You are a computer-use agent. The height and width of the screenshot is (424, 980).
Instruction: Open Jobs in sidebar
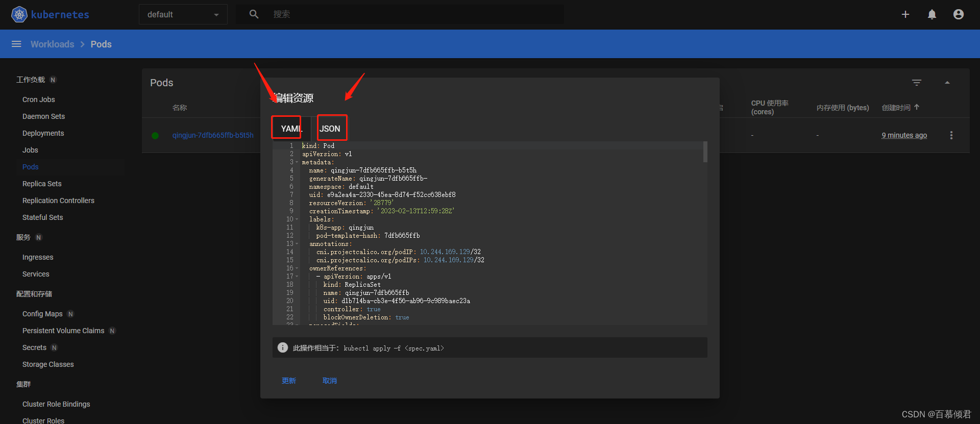pos(30,150)
